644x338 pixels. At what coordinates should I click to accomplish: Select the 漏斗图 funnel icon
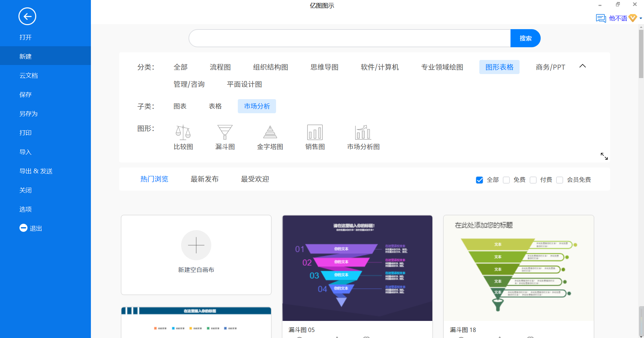pyautogui.click(x=225, y=132)
